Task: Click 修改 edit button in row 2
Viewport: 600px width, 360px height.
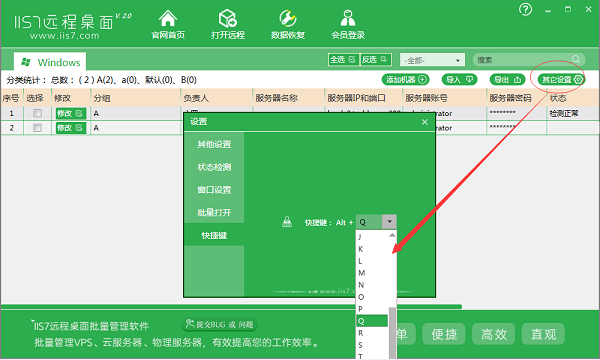Action: click(70, 128)
